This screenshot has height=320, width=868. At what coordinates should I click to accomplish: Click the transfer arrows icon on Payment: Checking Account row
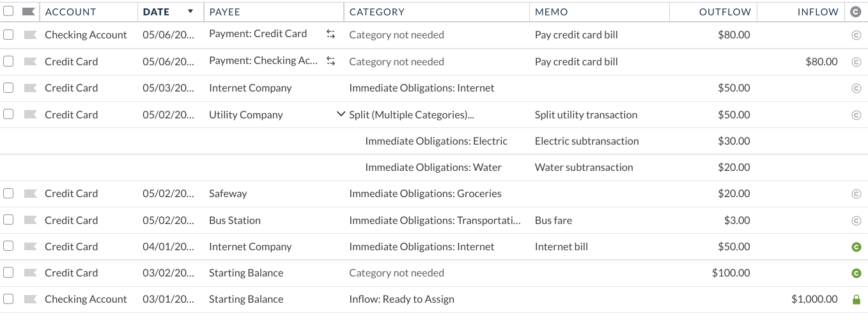point(330,61)
